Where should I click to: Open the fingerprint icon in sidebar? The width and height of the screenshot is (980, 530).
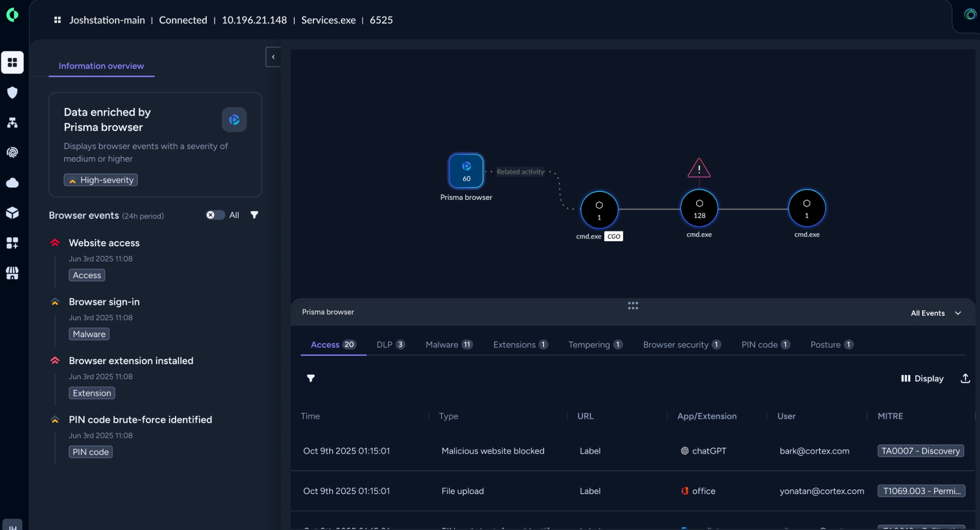(12, 153)
